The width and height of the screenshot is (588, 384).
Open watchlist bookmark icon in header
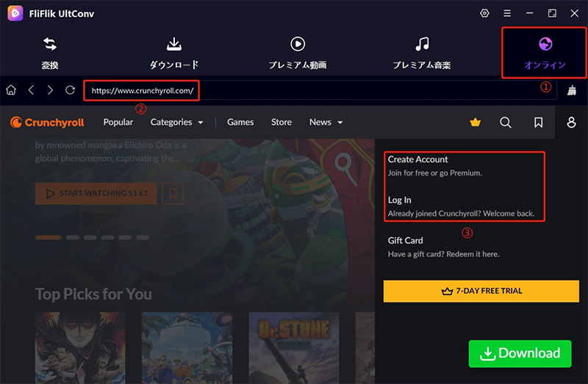tap(539, 122)
